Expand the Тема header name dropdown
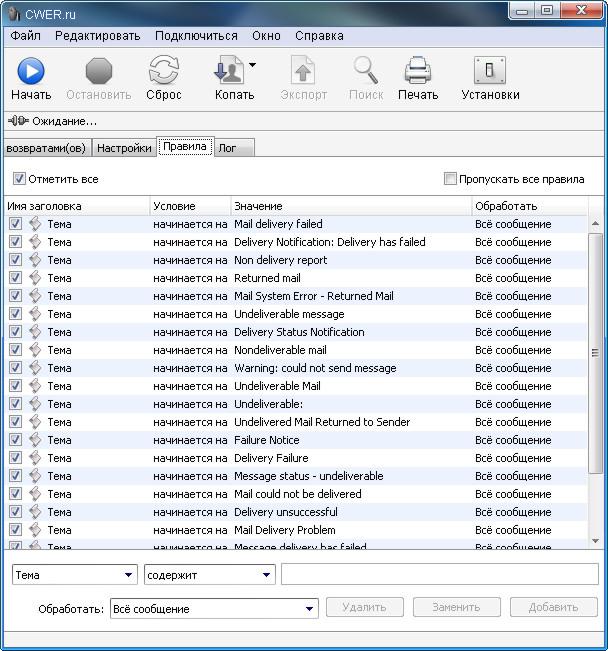The height and width of the screenshot is (651, 608). pos(129,575)
